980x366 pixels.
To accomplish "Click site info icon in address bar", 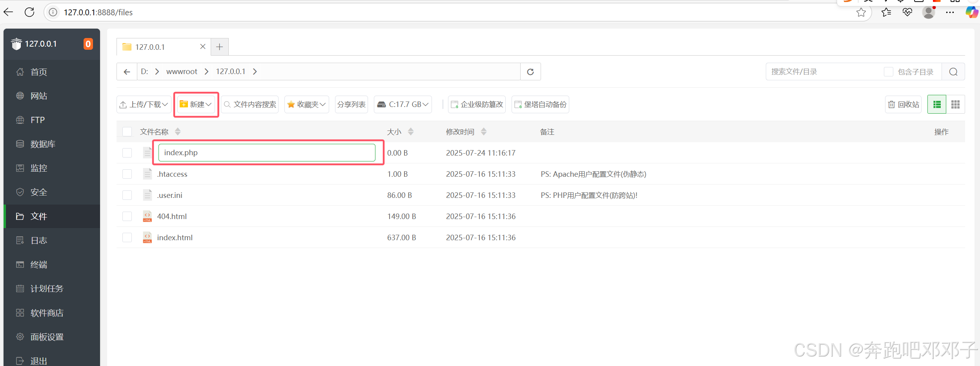I will (x=53, y=13).
